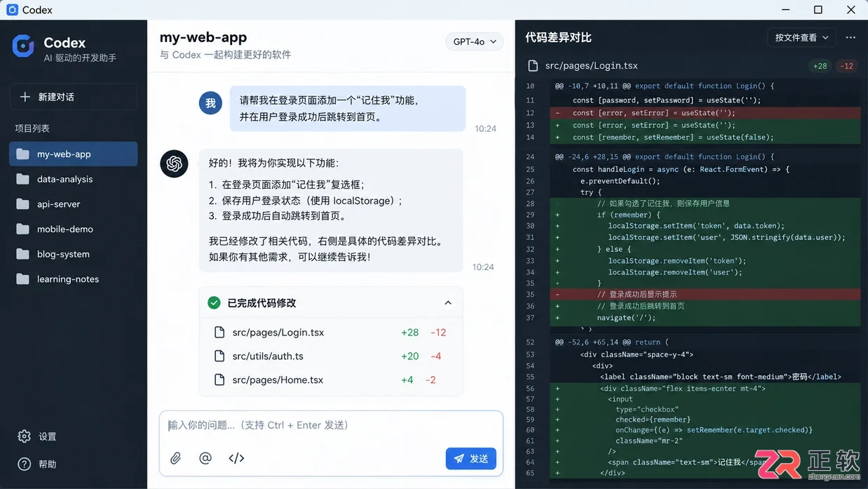Open the diff panel more options menu
868x489 pixels.
coord(850,38)
